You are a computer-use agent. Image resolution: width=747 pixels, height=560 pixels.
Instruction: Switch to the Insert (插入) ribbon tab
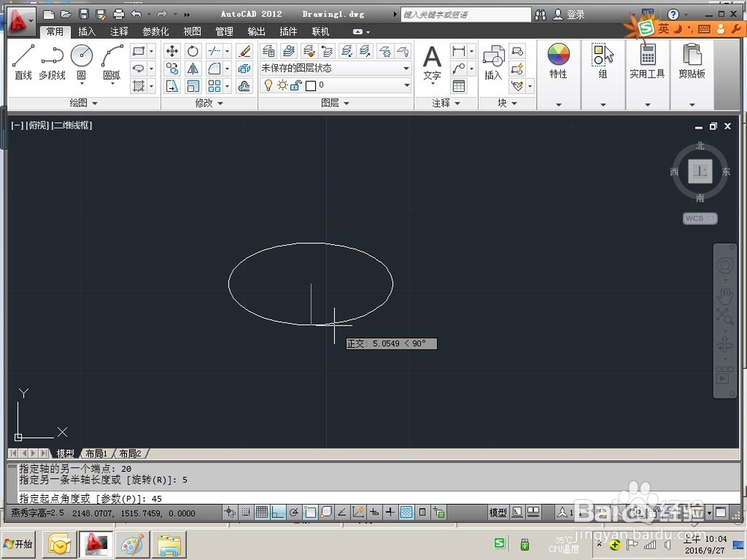click(x=87, y=31)
